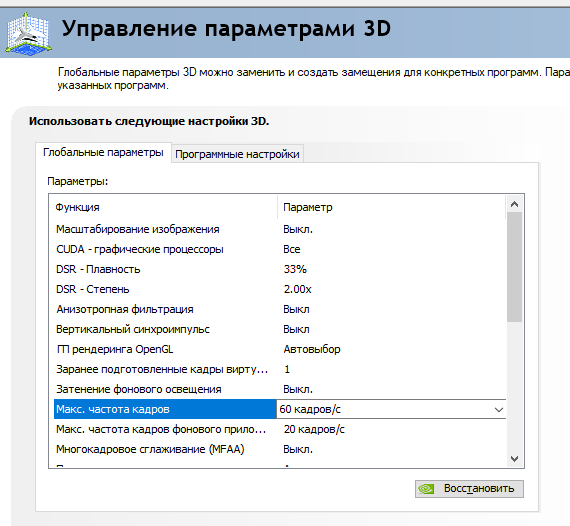Select the Многокадровое сглаживание (MFAA) row

click(x=280, y=449)
